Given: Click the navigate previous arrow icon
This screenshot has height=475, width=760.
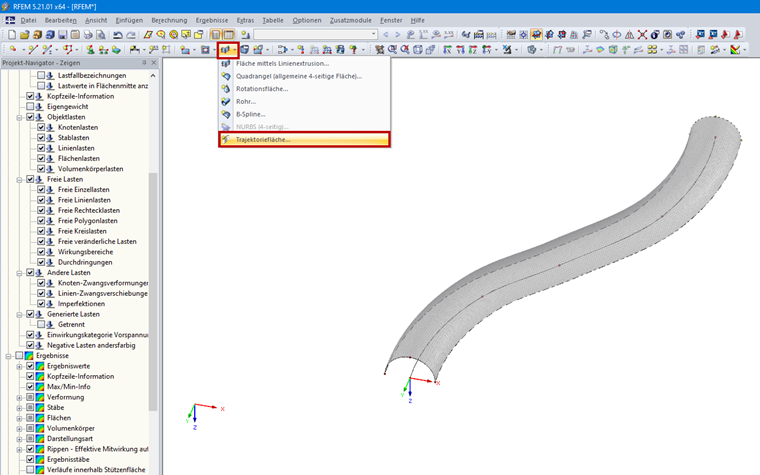Looking at the screenshot, I should click(x=386, y=34).
